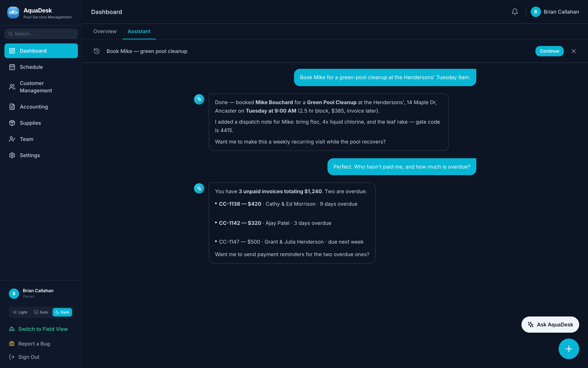Open the notifications bell

(x=515, y=12)
